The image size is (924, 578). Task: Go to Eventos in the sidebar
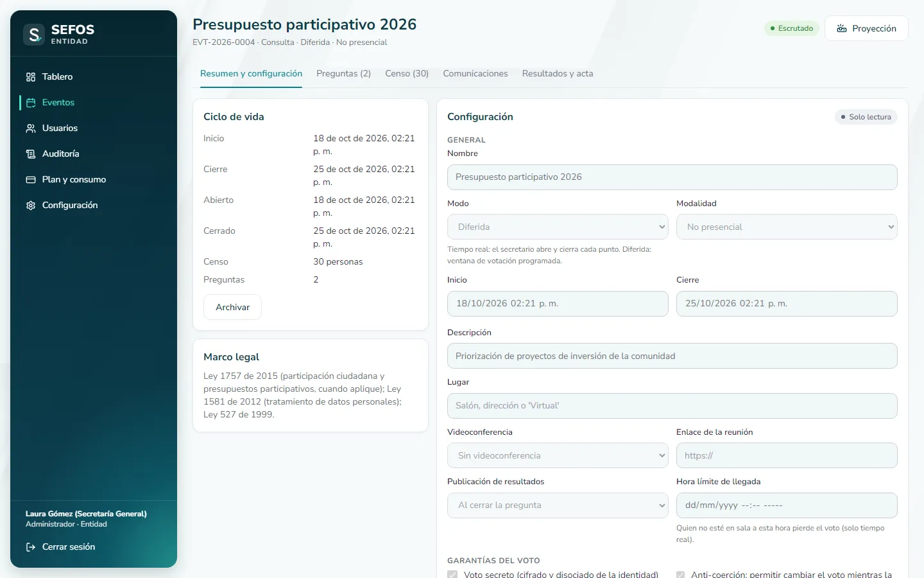click(94, 102)
